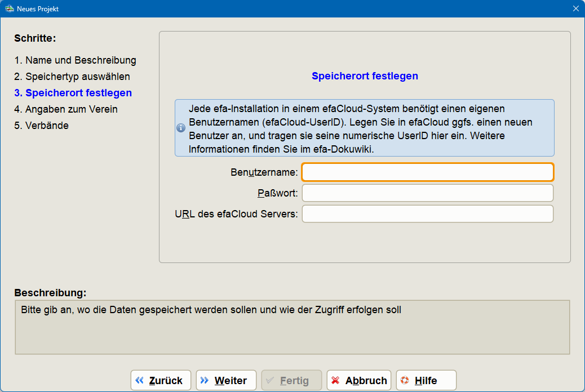This screenshot has width=585, height=392.
Task: Click the URL des efaCloud Servers field
Action: point(427,213)
